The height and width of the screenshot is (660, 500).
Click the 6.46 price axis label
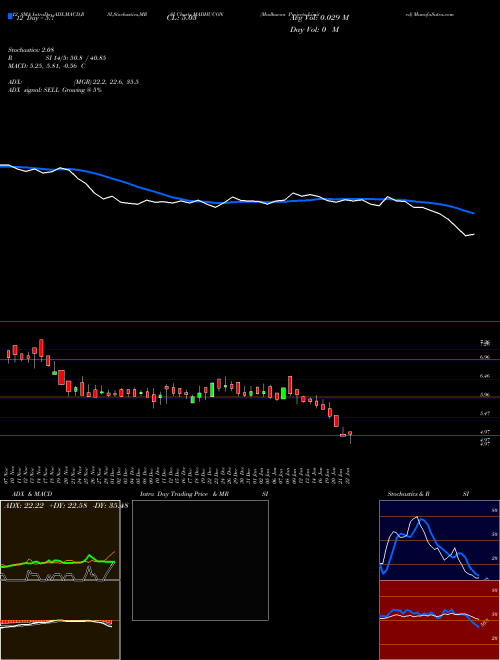point(484,376)
